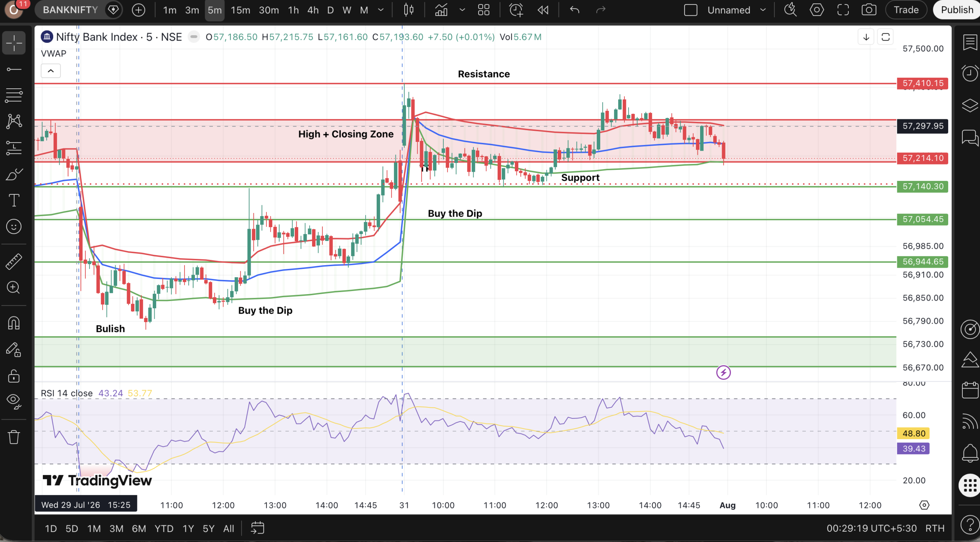Screen dimensions: 980x542
Task: Open indicator templates grid
Action: tap(484, 10)
